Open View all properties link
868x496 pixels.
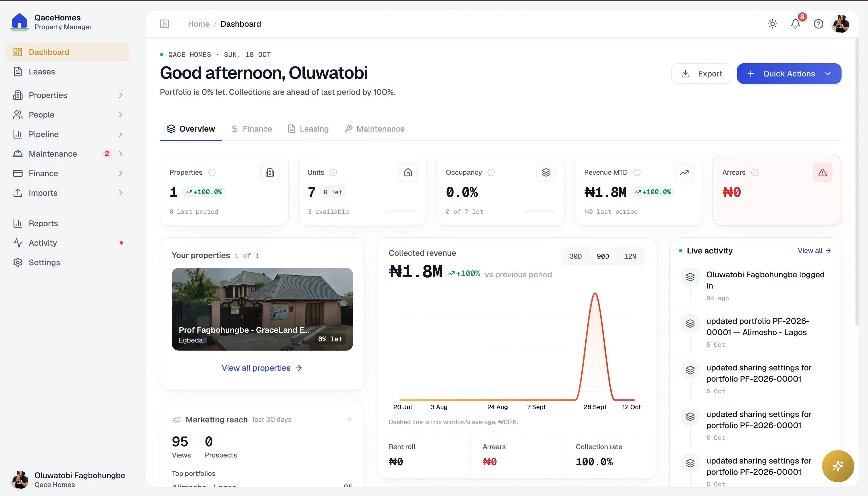(262, 368)
